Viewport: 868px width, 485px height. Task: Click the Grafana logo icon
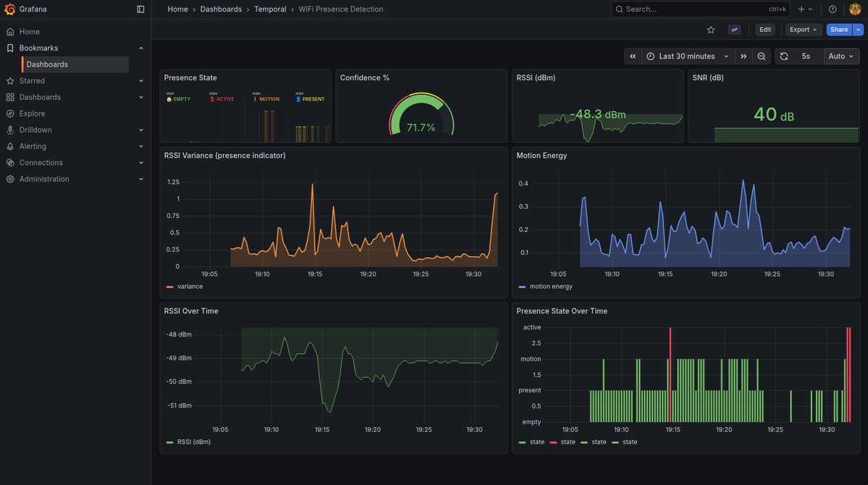[x=9, y=9]
